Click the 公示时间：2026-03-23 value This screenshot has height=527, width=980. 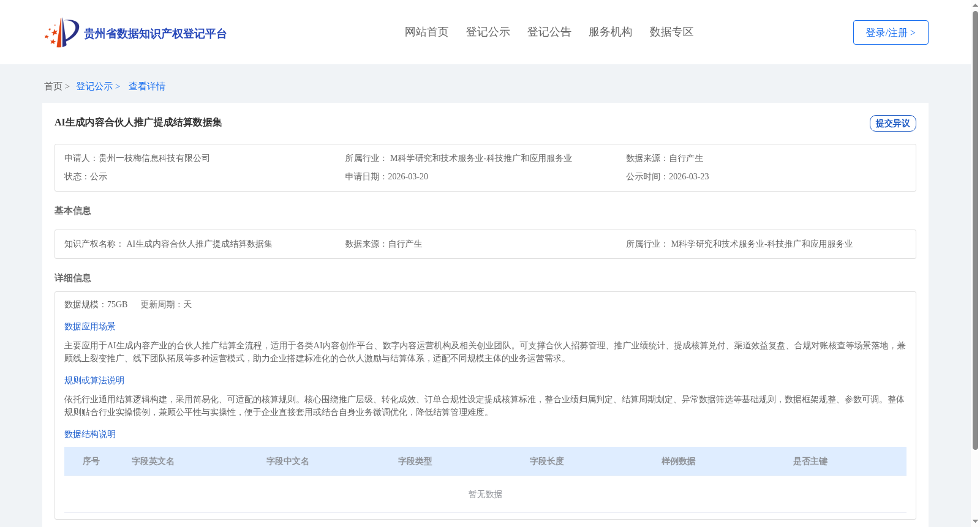[667, 176]
